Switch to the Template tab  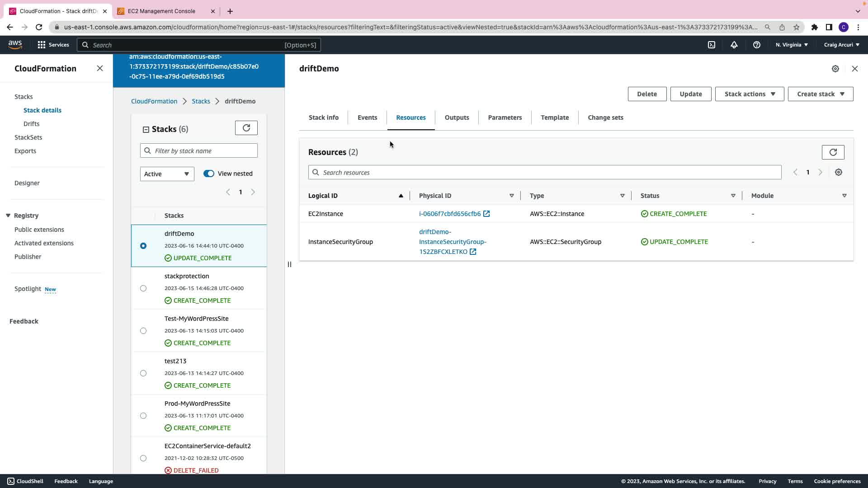click(x=555, y=117)
